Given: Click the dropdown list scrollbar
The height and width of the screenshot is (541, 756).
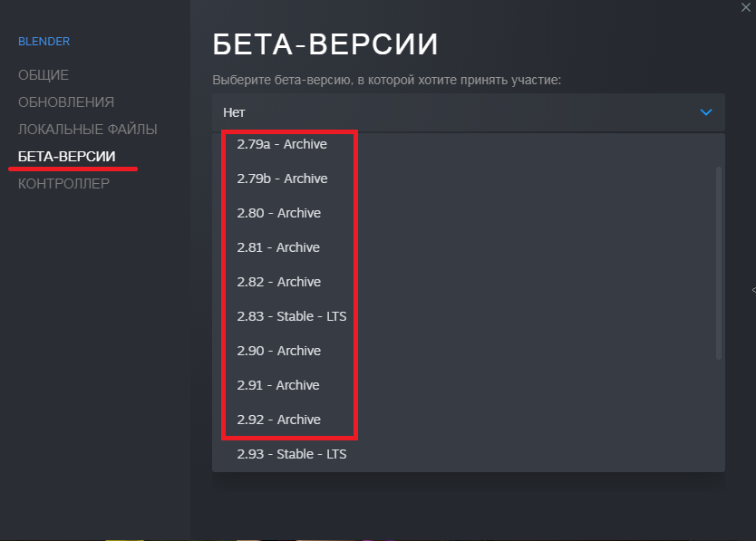Looking at the screenshot, I should (720, 263).
